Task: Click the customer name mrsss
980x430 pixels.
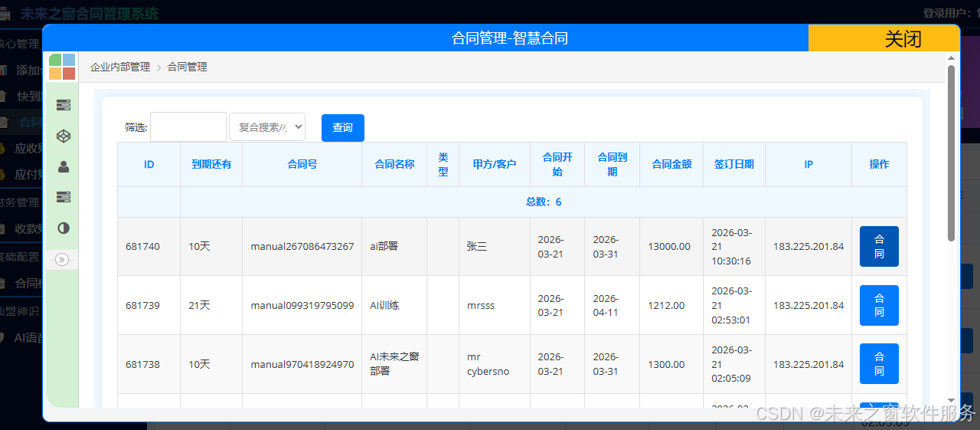Action: tap(481, 305)
